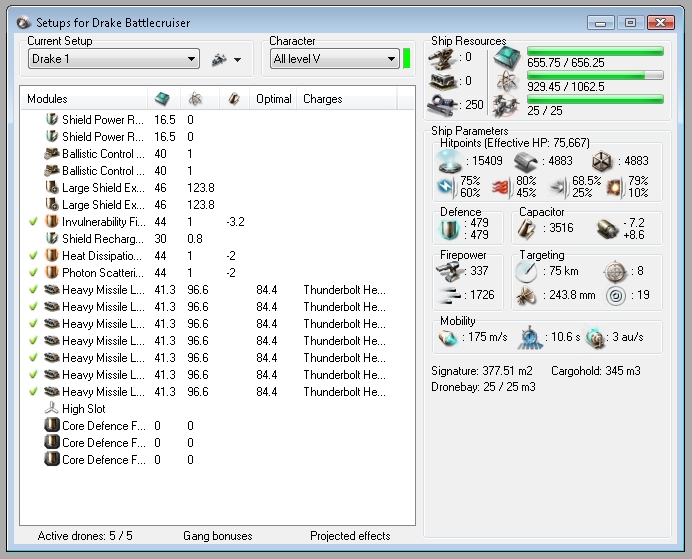The width and height of the screenshot is (692, 559).
Task: Click the sensor strength icon showing 19
Action: (616, 296)
